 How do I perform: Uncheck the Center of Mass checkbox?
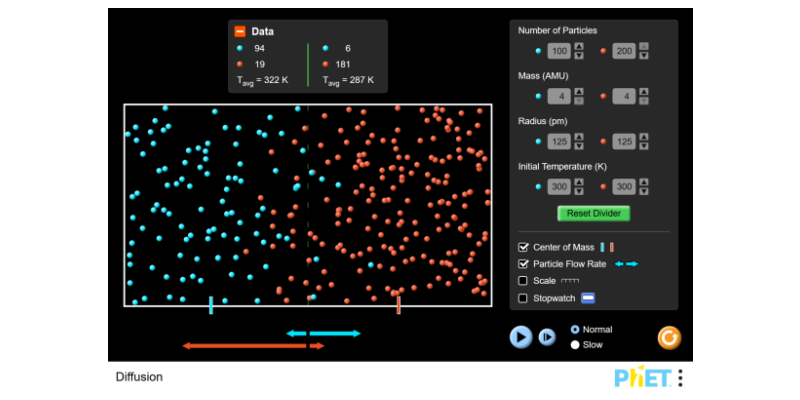(523, 247)
